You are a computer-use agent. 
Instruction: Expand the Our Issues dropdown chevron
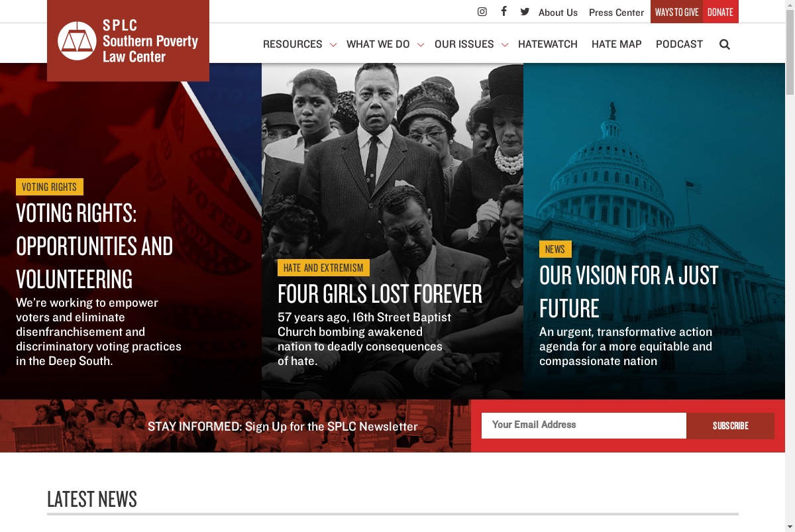504,45
